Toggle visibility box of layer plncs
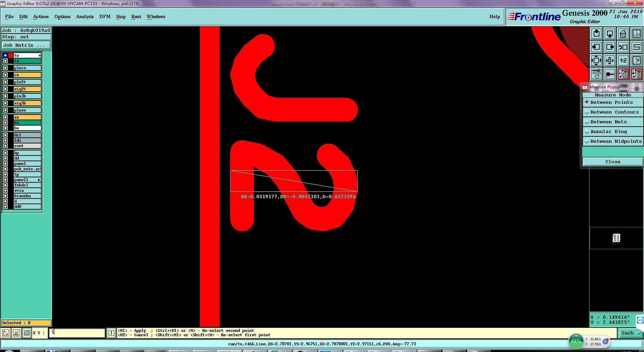 5,68
